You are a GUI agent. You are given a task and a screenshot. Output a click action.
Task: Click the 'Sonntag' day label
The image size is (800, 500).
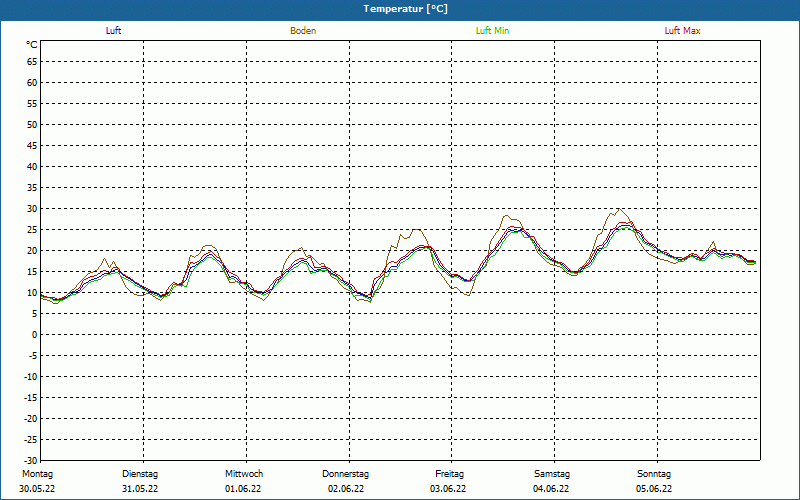pyautogui.click(x=654, y=474)
